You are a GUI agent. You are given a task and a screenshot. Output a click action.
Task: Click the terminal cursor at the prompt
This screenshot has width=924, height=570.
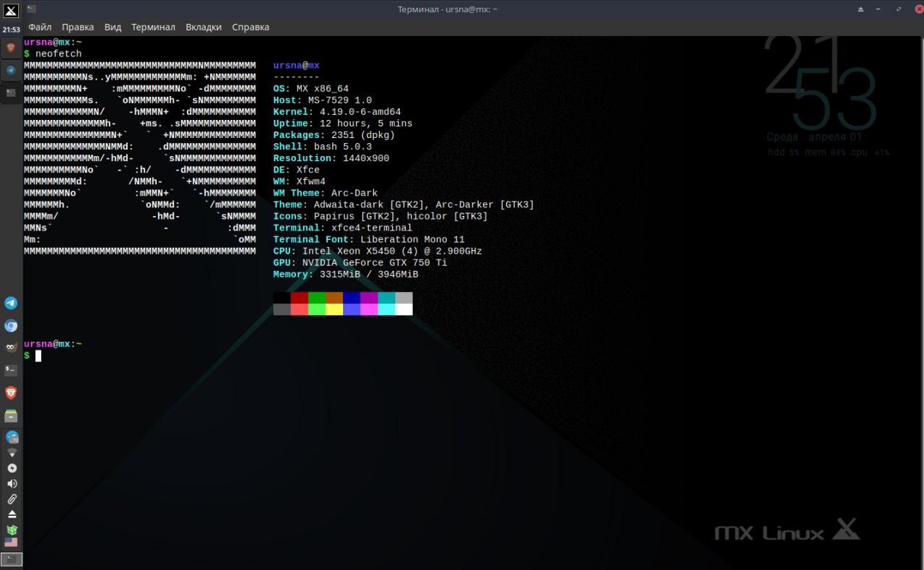pos(38,355)
